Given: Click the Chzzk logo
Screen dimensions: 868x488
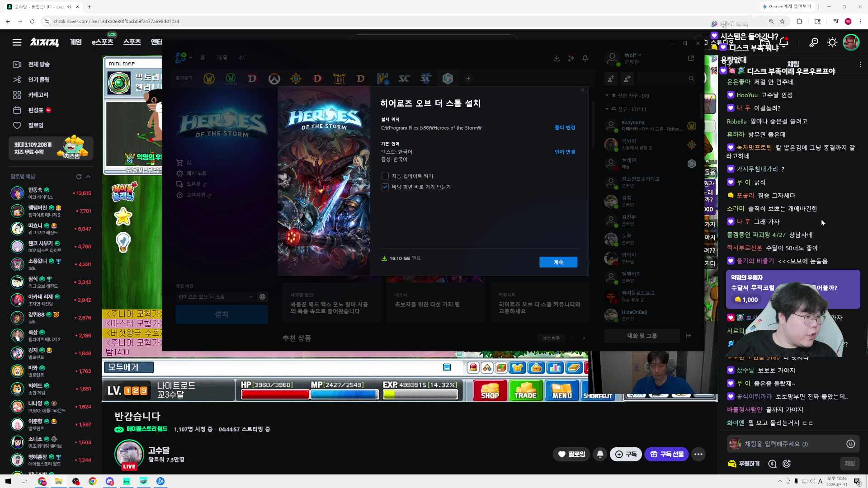Looking at the screenshot, I should pyautogui.click(x=44, y=42).
